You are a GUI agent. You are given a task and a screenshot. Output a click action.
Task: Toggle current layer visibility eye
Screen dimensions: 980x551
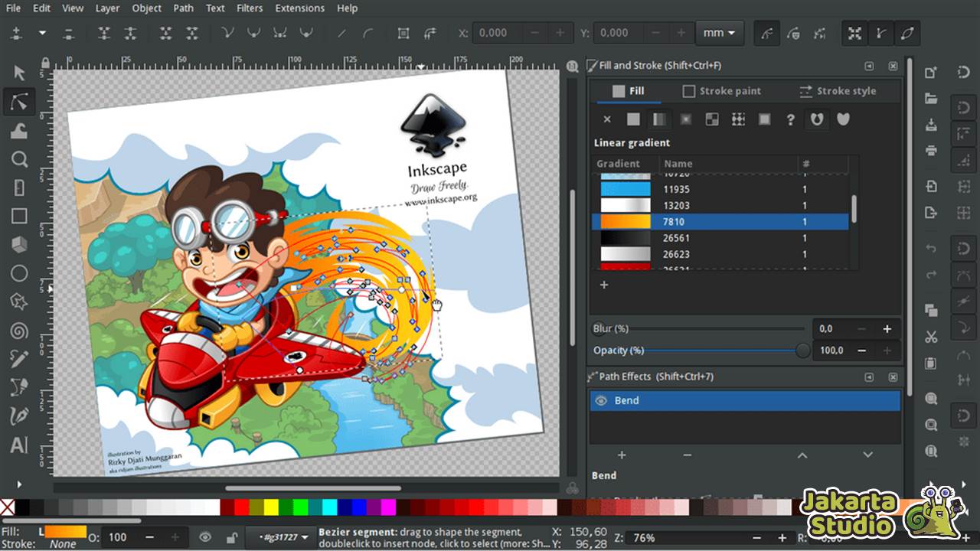click(206, 537)
